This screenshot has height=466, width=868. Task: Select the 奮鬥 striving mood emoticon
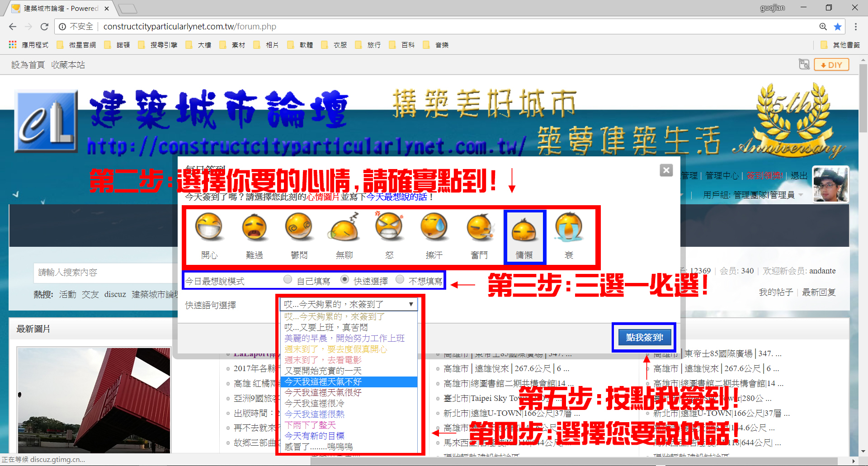479,227
